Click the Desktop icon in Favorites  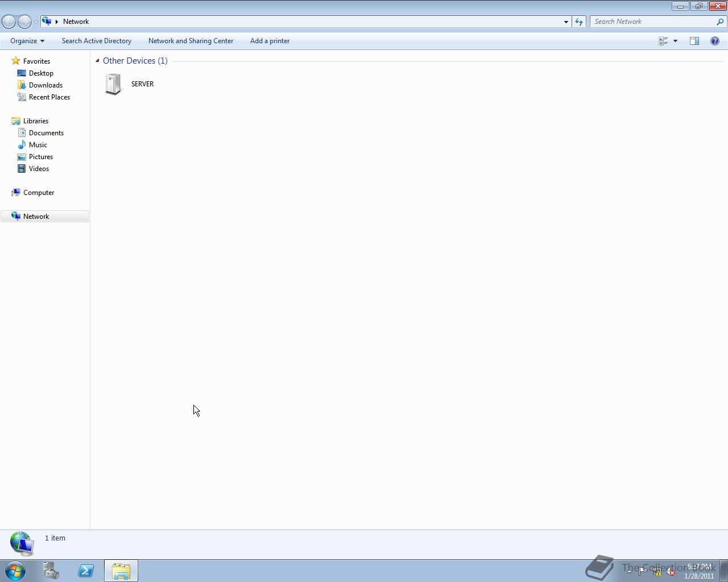click(x=22, y=73)
